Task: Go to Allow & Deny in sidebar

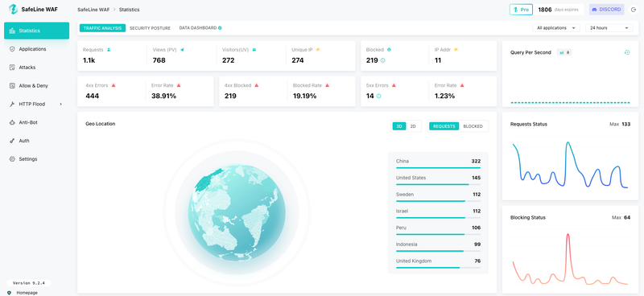Action: point(36,86)
